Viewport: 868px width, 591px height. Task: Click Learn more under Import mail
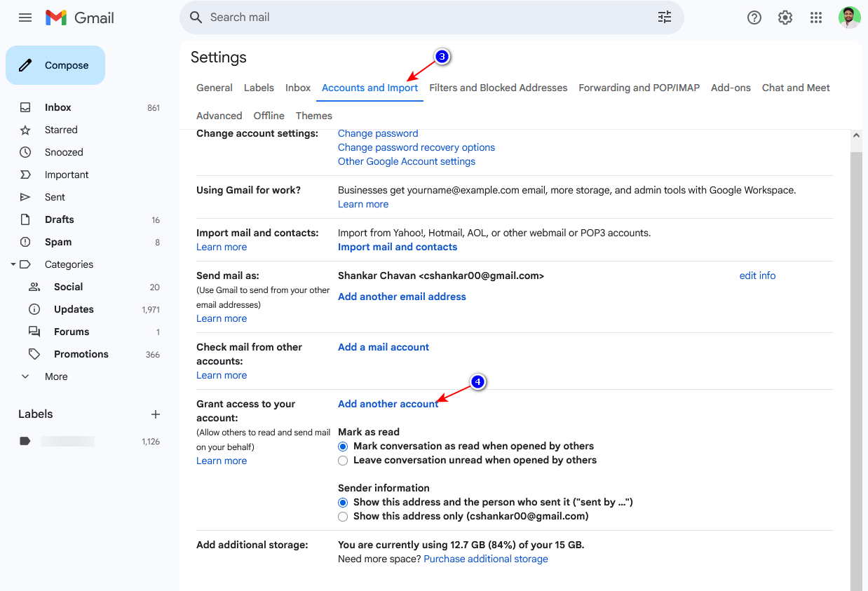click(x=222, y=247)
